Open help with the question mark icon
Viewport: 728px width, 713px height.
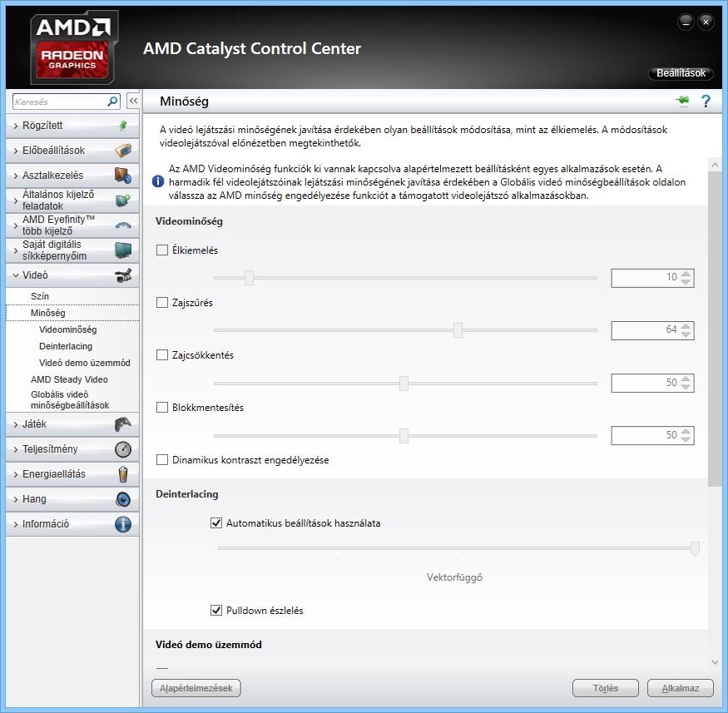(706, 102)
